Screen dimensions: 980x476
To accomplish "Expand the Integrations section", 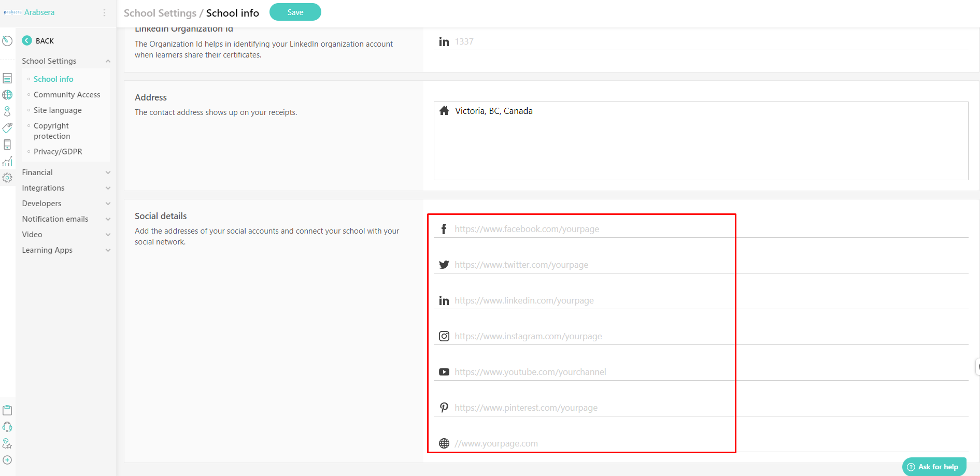I will 66,188.
